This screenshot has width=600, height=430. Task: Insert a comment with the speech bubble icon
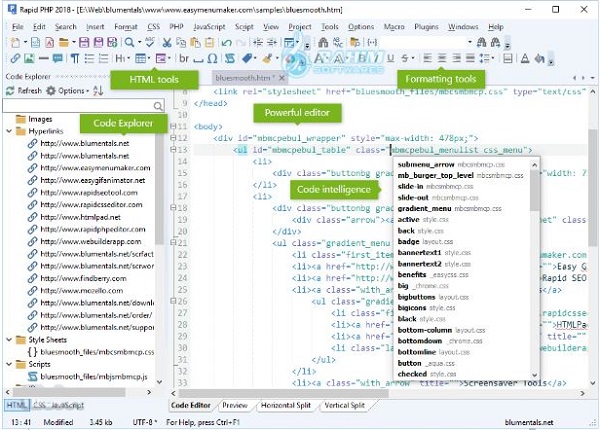(x=58, y=59)
